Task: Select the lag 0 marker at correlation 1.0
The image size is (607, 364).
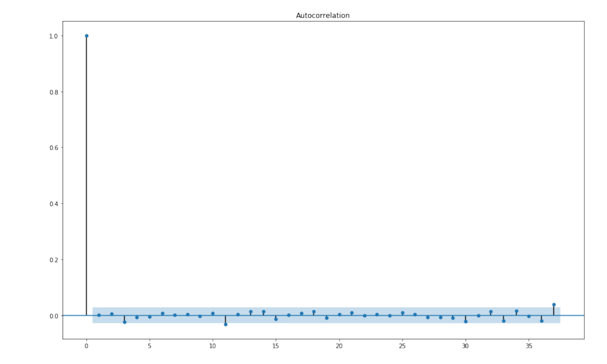Action: [x=86, y=36]
